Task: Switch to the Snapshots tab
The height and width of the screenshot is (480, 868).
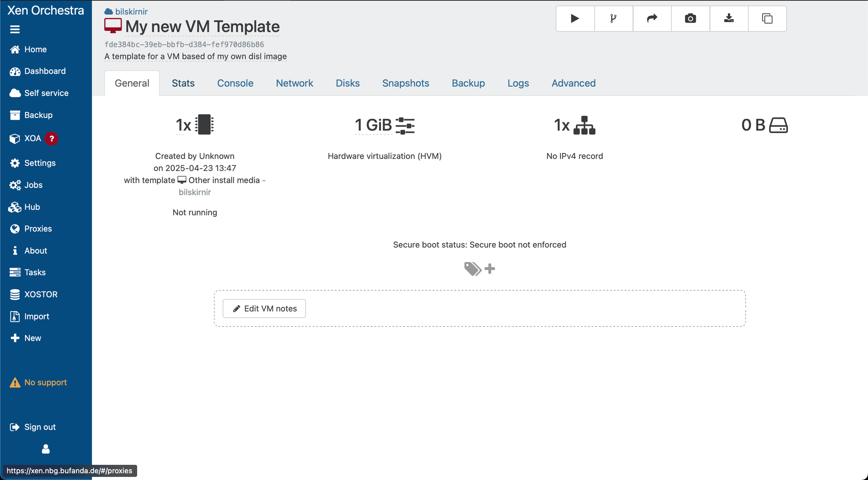Action: point(406,83)
